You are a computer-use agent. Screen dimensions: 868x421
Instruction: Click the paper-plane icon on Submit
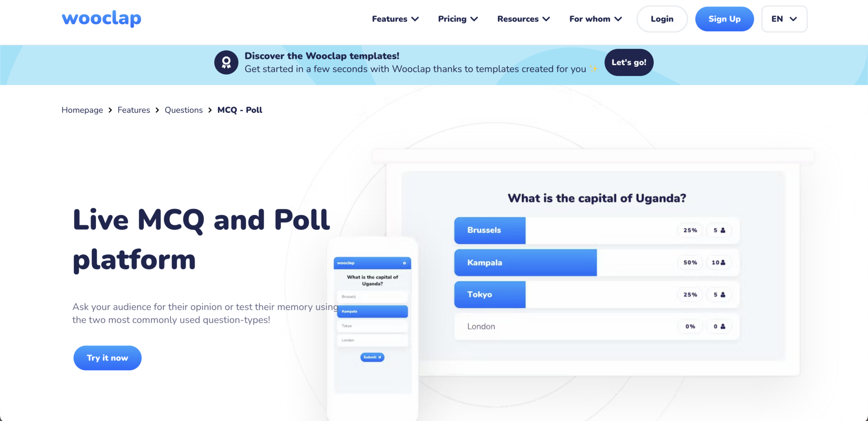(378, 357)
